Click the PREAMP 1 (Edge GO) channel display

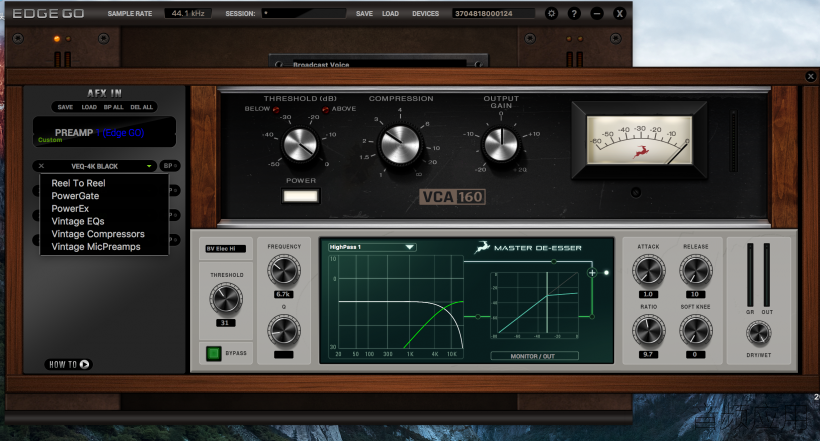point(104,132)
